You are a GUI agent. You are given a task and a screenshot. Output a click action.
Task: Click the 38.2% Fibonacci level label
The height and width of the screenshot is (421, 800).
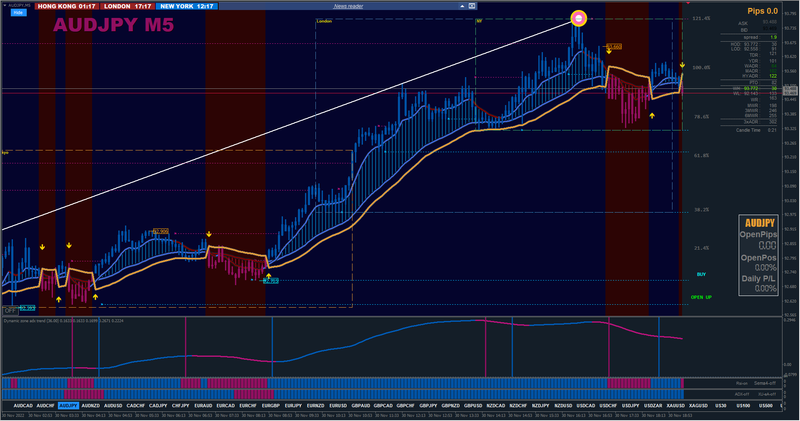(x=702, y=210)
